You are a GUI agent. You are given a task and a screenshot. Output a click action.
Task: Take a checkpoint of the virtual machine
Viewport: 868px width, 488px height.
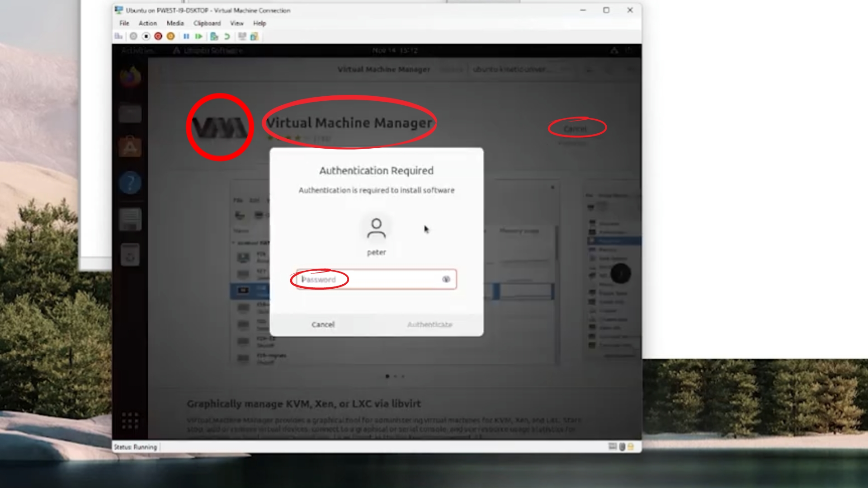[x=214, y=37]
